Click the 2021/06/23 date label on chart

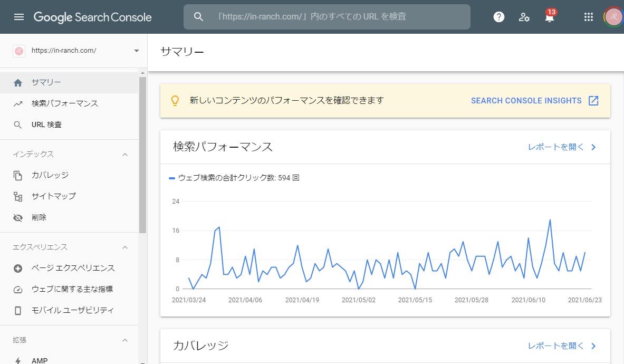click(x=584, y=300)
